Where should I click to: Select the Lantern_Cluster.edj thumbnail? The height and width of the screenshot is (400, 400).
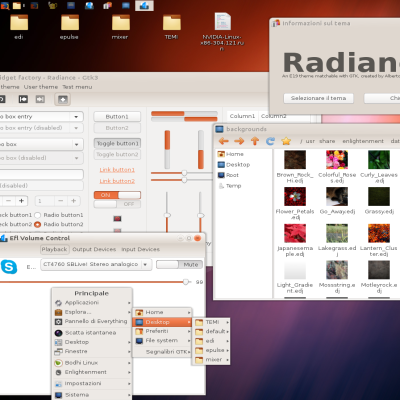[x=379, y=233]
